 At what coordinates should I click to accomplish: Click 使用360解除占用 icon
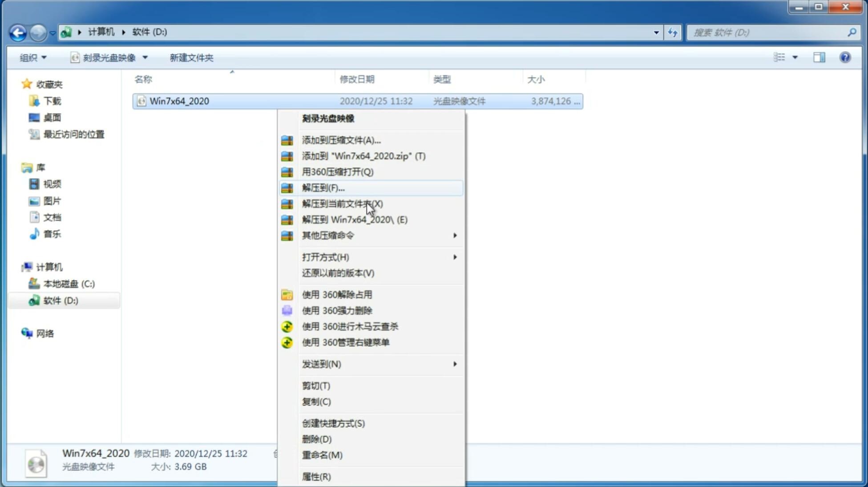tap(286, 294)
